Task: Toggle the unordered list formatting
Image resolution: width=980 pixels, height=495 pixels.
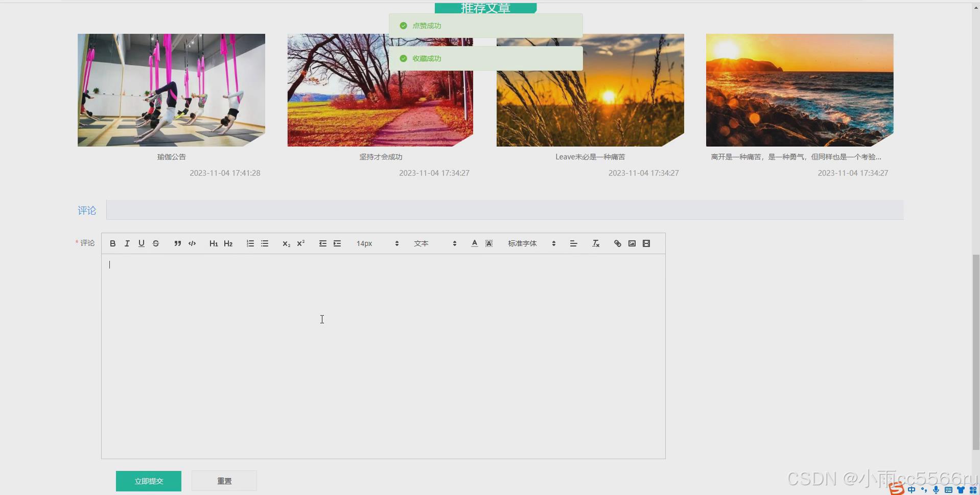Action: point(264,243)
